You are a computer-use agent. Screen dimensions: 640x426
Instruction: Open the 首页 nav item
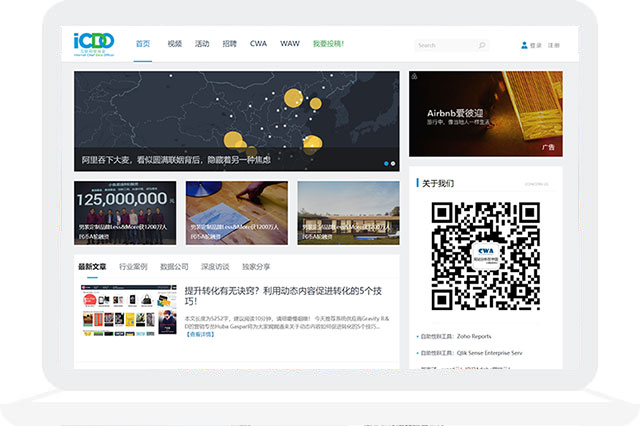tap(143, 44)
